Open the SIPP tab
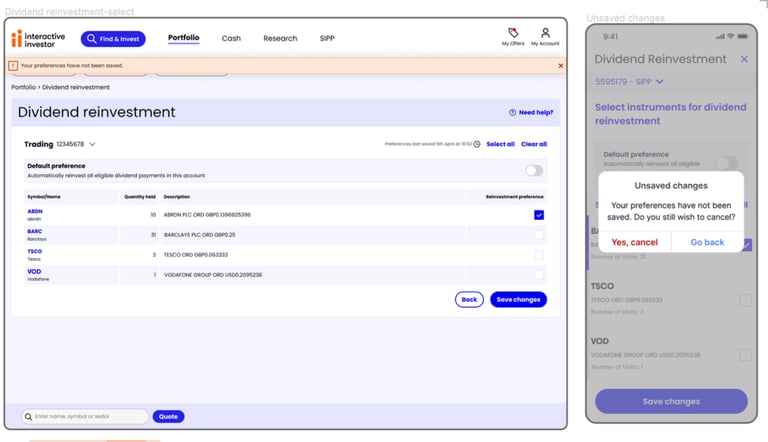 click(x=327, y=38)
